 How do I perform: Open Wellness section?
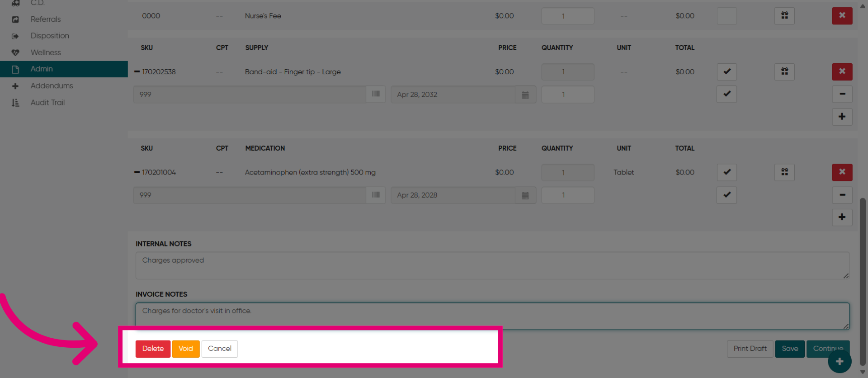click(x=46, y=52)
